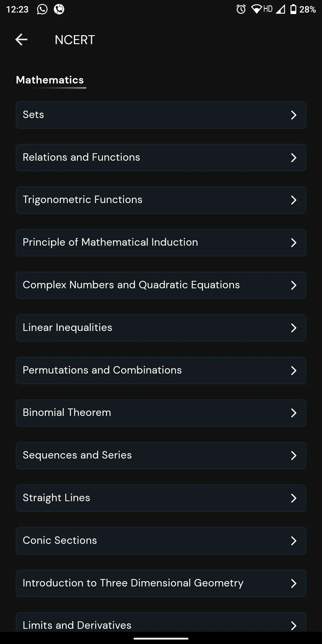The image size is (322, 644).
Task: Expand Principle of Mathematical Induction
Action: (x=161, y=243)
